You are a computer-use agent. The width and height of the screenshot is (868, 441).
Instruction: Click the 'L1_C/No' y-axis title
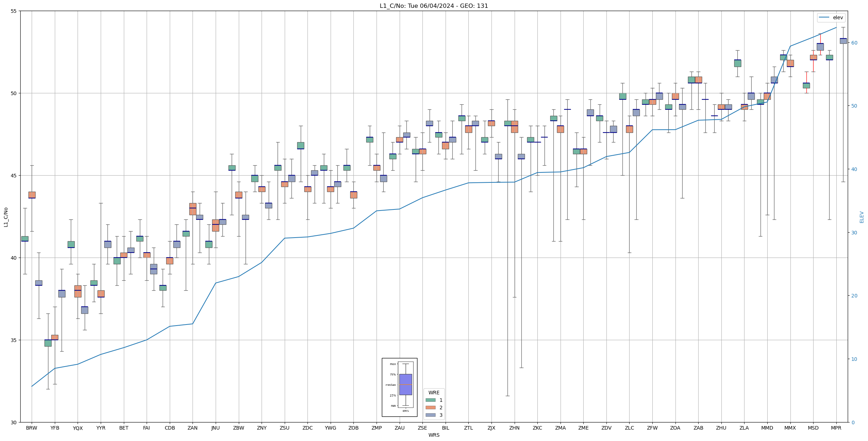point(6,217)
